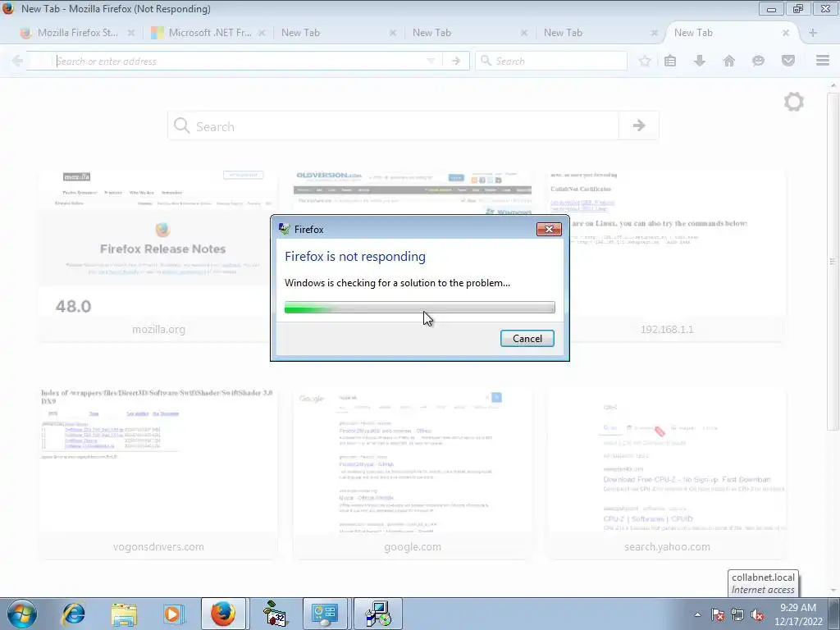This screenshot has width=840, height=630.
Task: Open new tab page gear settings
Action: [793, 102]
